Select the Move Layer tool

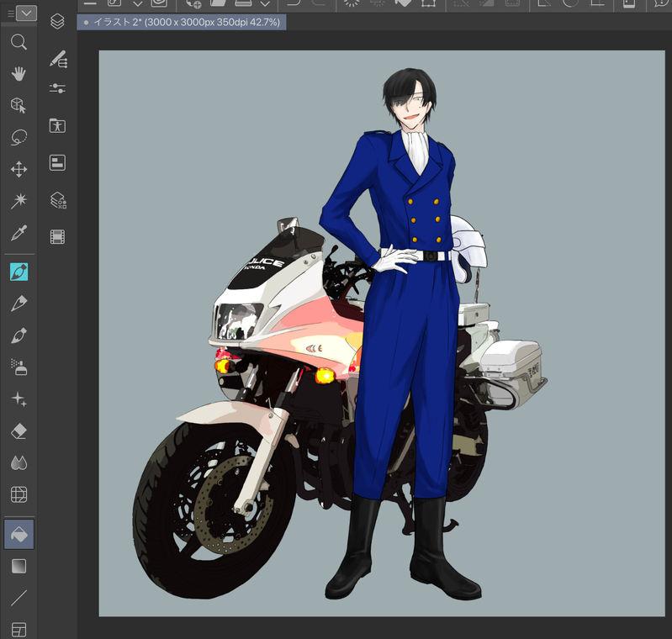point(19,169)
